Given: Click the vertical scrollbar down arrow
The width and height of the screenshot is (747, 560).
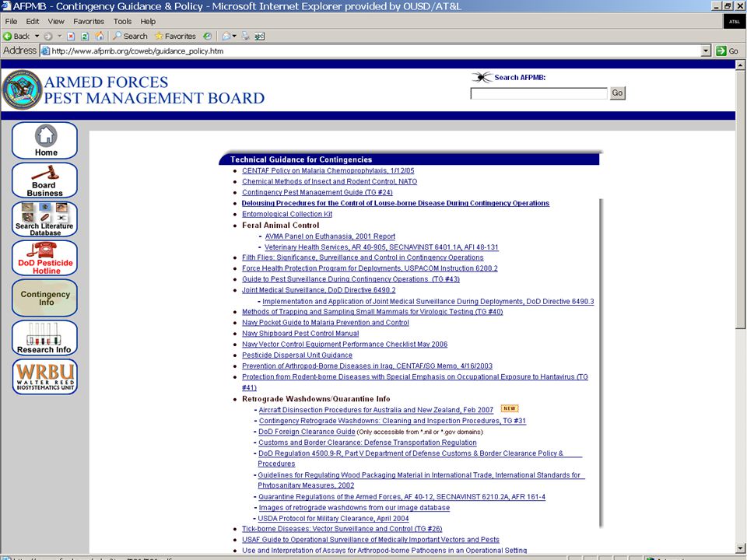Looking at the screenshot, I should (x=740, y=548).
